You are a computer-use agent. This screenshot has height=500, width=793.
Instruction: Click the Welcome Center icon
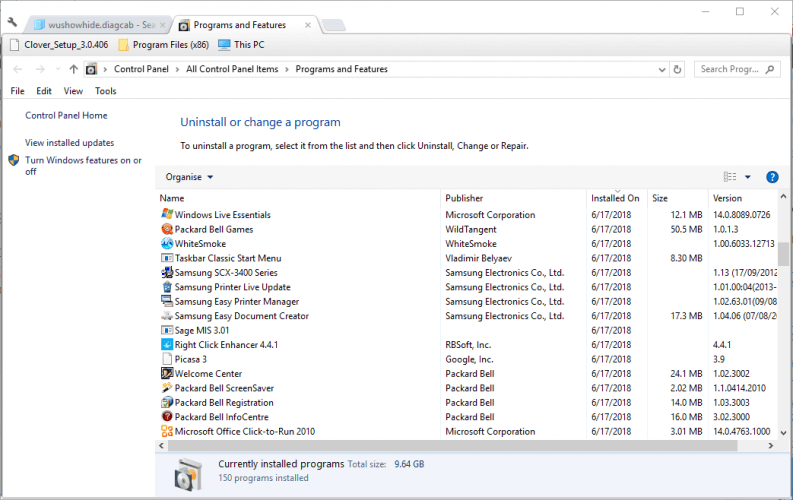tap(167, 374)
